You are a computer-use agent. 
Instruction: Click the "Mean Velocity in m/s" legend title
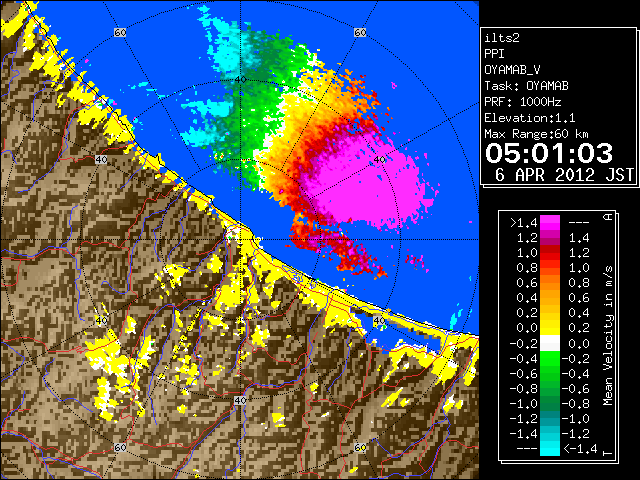(608, 335)
